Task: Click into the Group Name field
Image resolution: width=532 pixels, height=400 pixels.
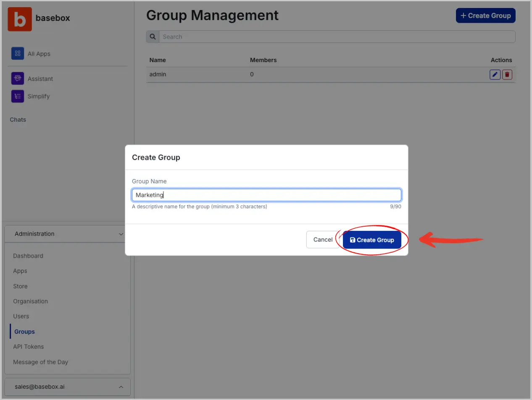Action: pyautogui.click(x=266, y=195)
